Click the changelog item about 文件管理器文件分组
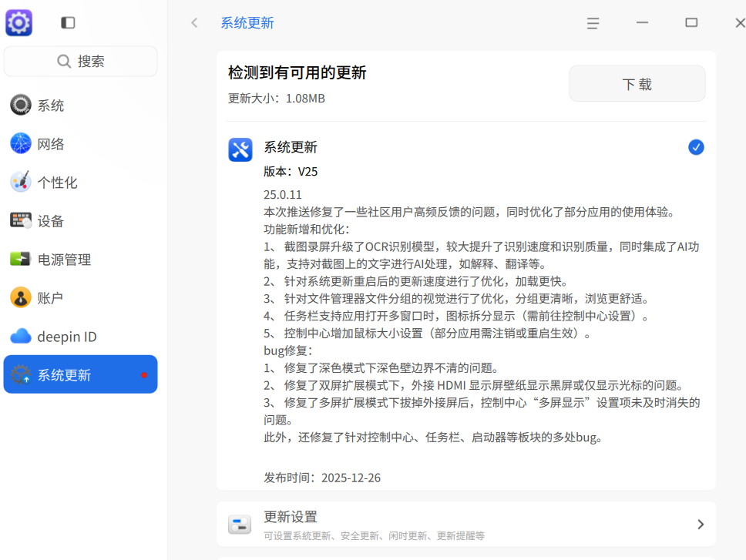This screenshot has width=746, height=560. pyautogui.click(x=457, y=299)
